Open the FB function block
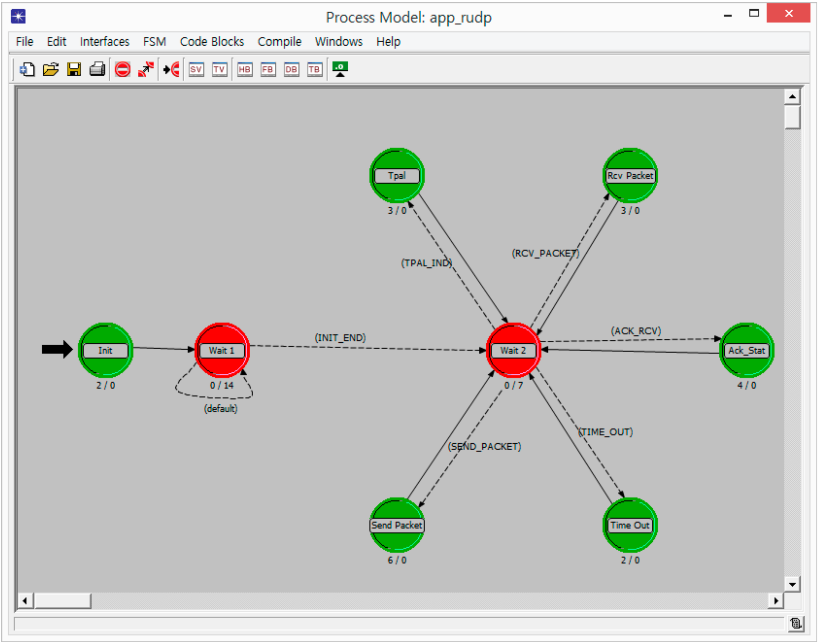Image resolution: width=819 pixels, height=644 pixels. coord(268,69)
